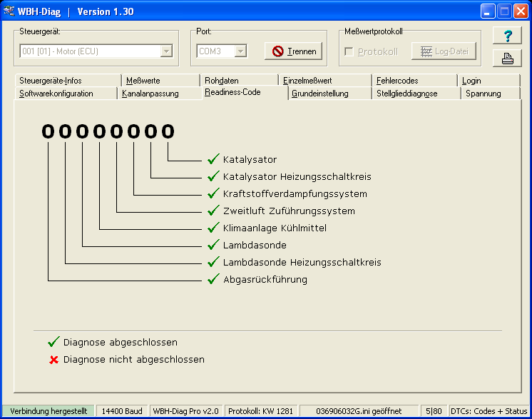
Task: Select the Grundeinstellung tab
Action: [x=320, y=94]
